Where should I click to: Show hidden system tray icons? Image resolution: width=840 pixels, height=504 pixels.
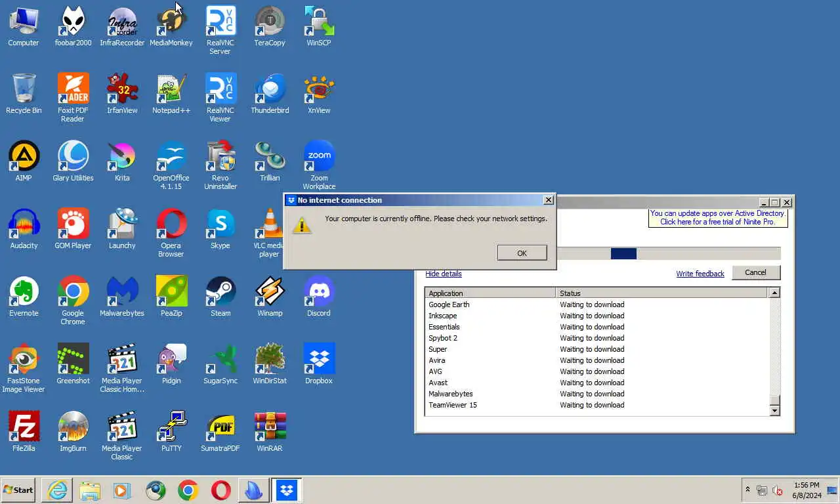coord(747,490)
